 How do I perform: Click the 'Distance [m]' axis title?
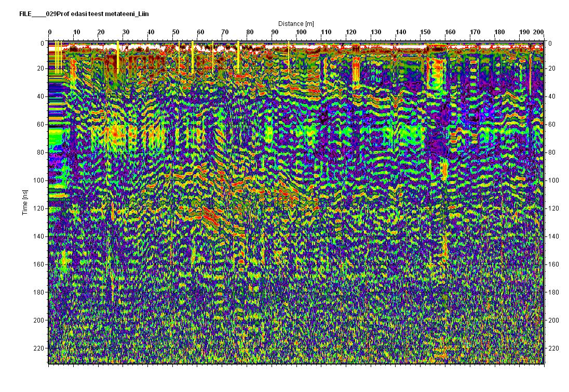click(x=296, y=23)
